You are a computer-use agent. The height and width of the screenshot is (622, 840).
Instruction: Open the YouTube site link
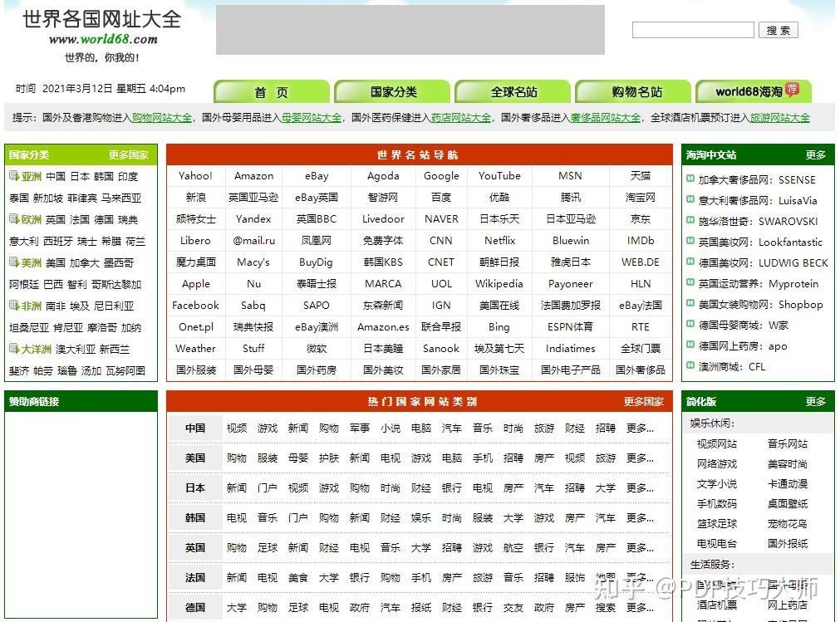click(499, 175)
